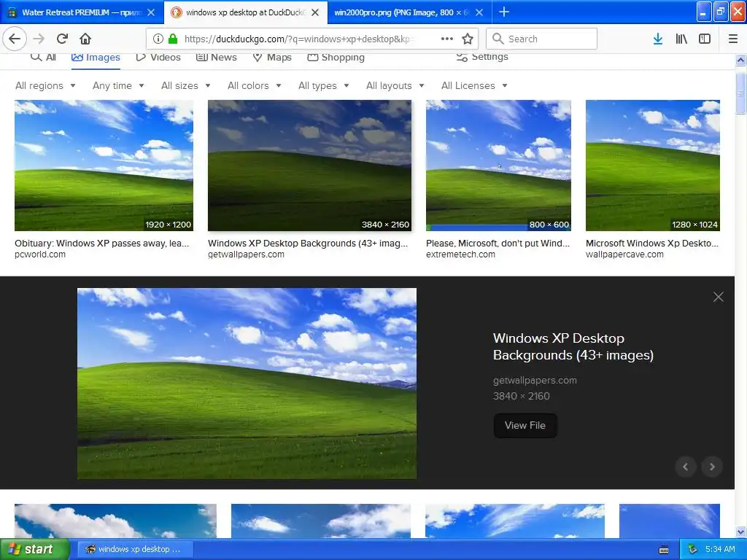The image size is (747, 560).
Task: Open 'Microsoft Windows Xp Deskto...' title
Action: 651,244
